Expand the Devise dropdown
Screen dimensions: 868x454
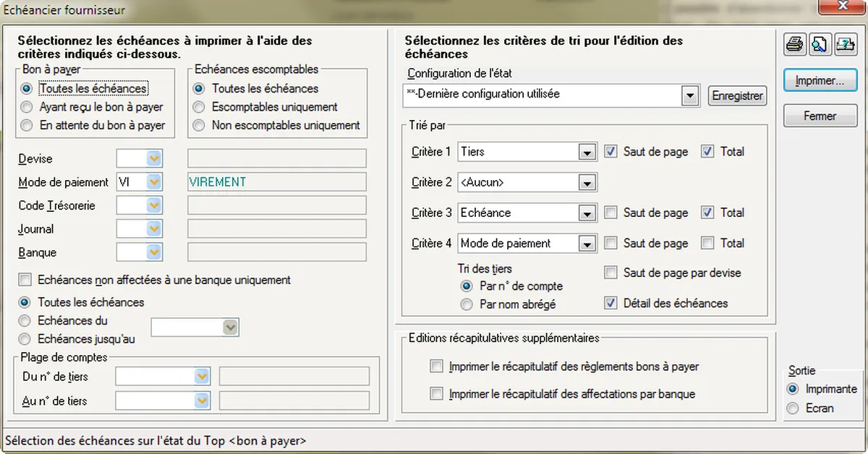[154, 159]
